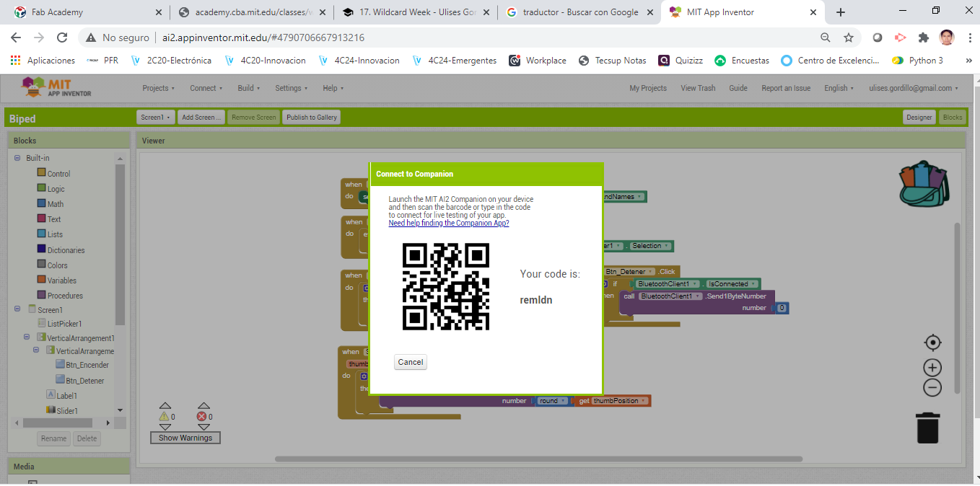The width and height of the screenshot is (980, 486).
Task: Collapse the Screen1 tree node
Action: pyautogui.click(x=17, y=309)
